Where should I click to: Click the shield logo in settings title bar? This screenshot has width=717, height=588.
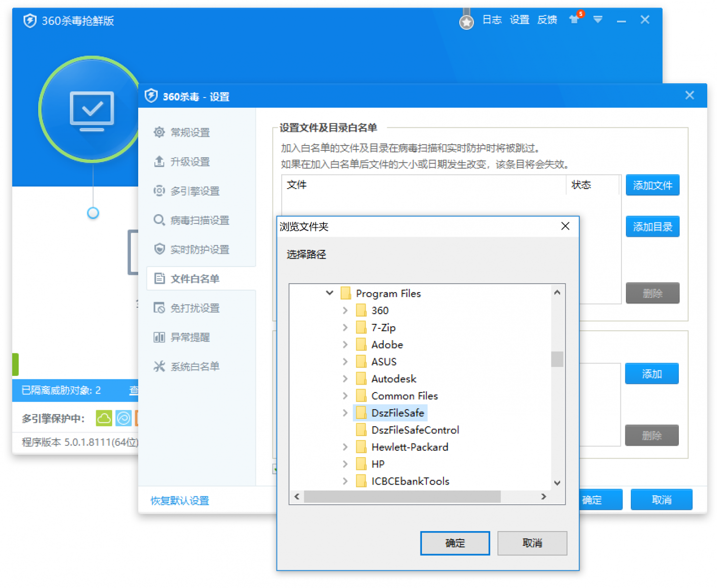pyautogui.click(x=151, y=96)
